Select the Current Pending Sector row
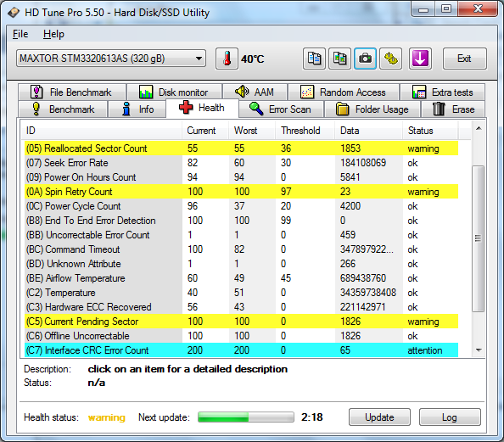The image size is (504, 442). [241, 322]
